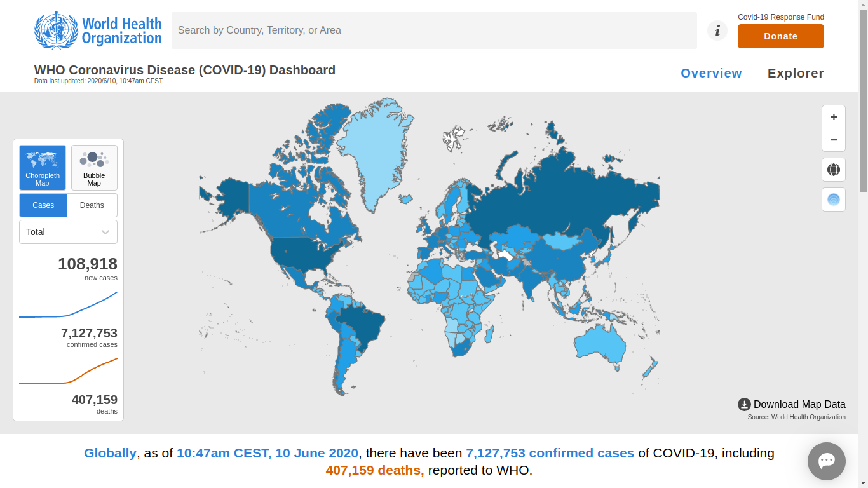This screenshot has width=868, height=488.
Task: Open the Explorer tab
Action: [x=796, y=73]
